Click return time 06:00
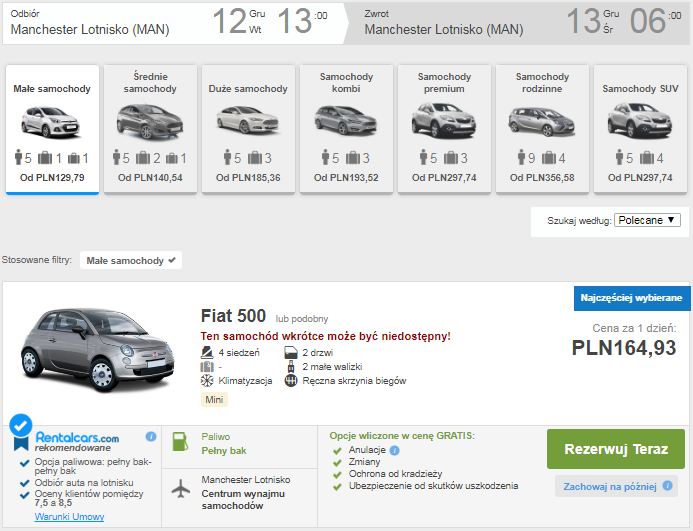Viewport: 693px width, 531px height. 655,22
